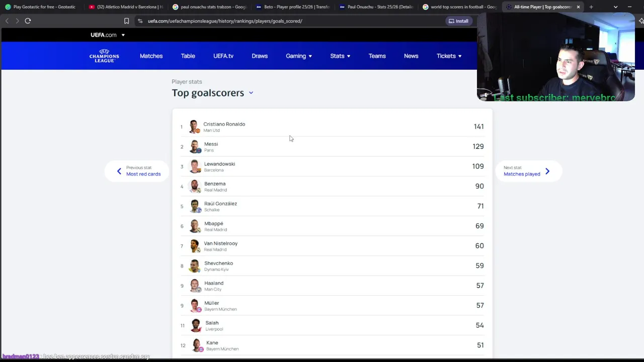The image size is (644, 362).
Task: Open the browser tab search dropdown
Action: coord(615,7)
